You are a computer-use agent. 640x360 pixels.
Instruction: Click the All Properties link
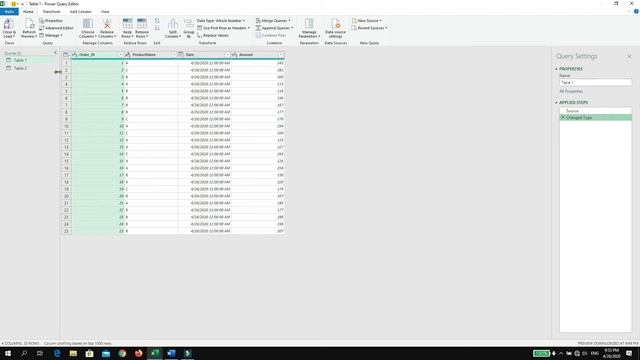tap(571, 91)
